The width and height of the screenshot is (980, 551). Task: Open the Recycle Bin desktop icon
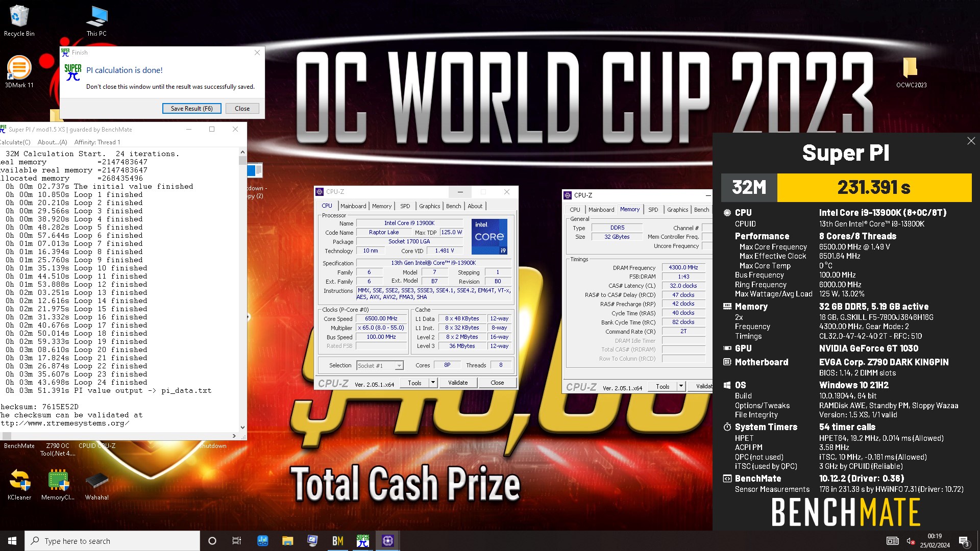(x=19, y=21)
